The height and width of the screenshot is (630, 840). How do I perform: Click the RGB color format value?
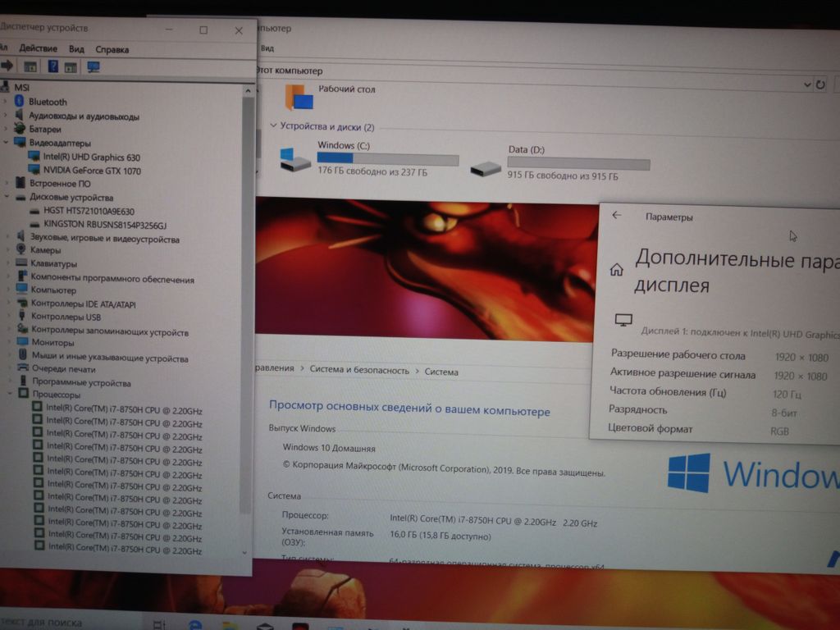(779, 431)
